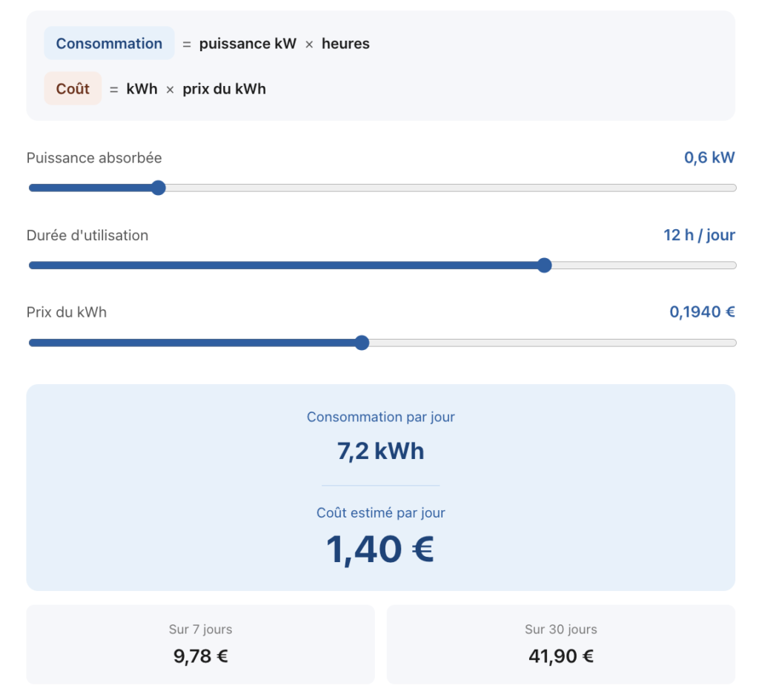Click the Coût estimé par jour heading

pyautogui.click(x=380, y=513)
